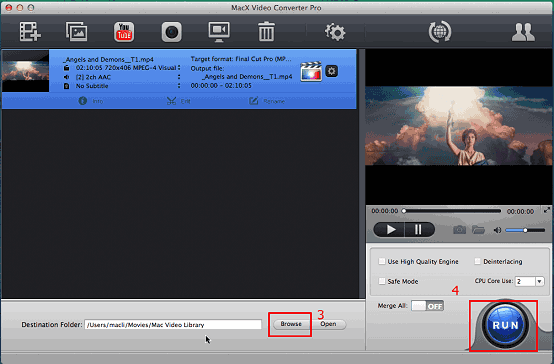Click the scissors Edit icon
The image size is (554, 364).
tap(171, 101)
